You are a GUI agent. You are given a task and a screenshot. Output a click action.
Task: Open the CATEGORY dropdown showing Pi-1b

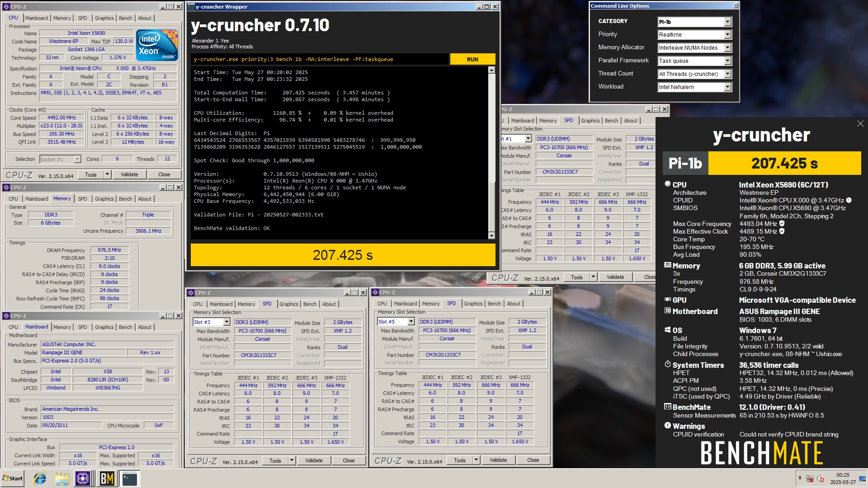tap(694, 22)
